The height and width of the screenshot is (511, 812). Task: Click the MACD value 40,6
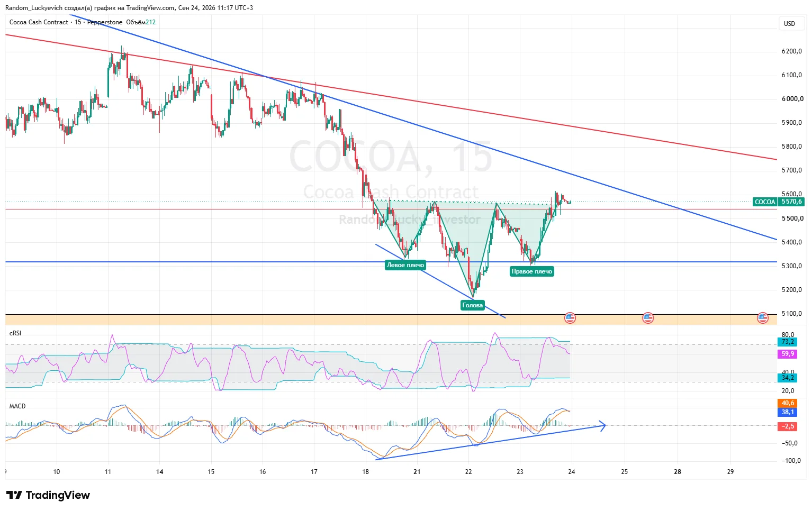tap(788, 403)
